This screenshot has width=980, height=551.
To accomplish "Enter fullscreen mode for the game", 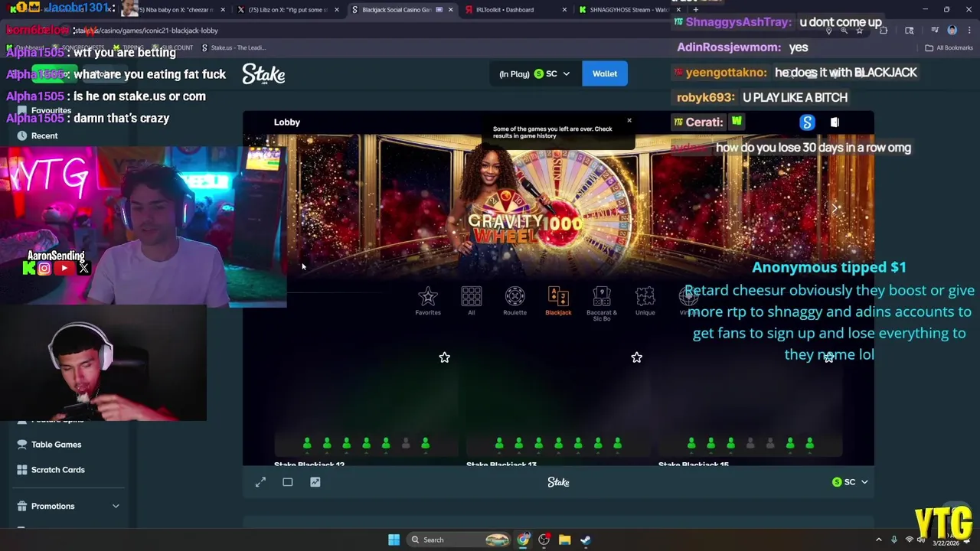I will [x=260, y=482].
